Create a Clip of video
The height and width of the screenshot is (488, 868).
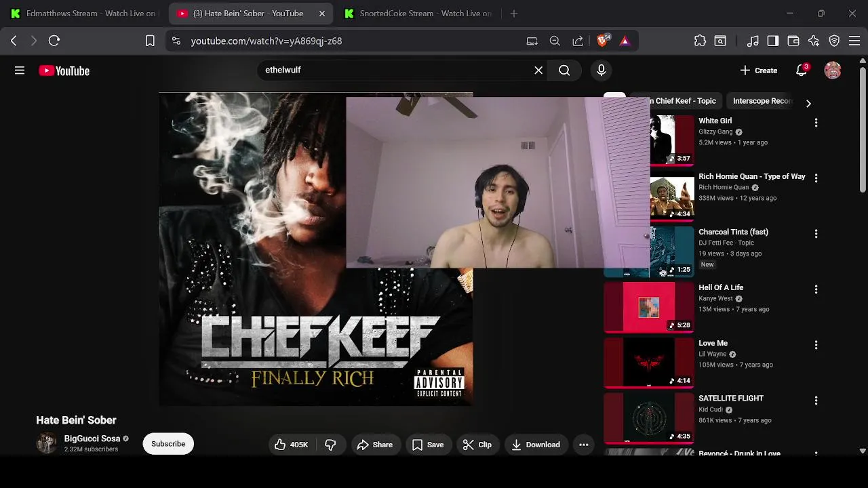coord(477,445)
